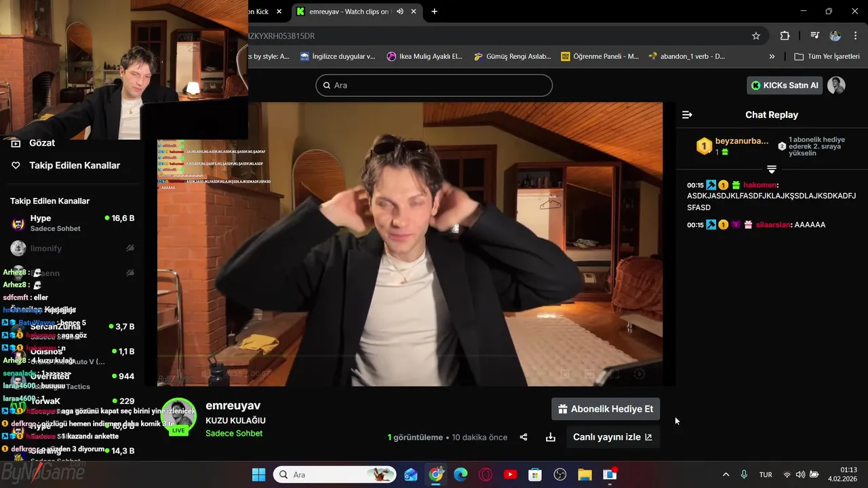Focus the Kick Ara search field
The height and width of the screenshot is (488, 868).
point(434,85)
